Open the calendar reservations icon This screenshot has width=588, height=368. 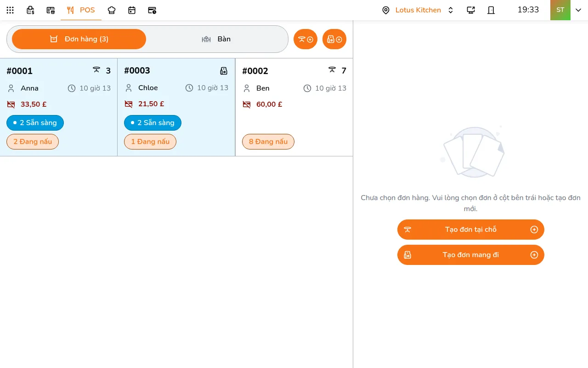(132, 10)
